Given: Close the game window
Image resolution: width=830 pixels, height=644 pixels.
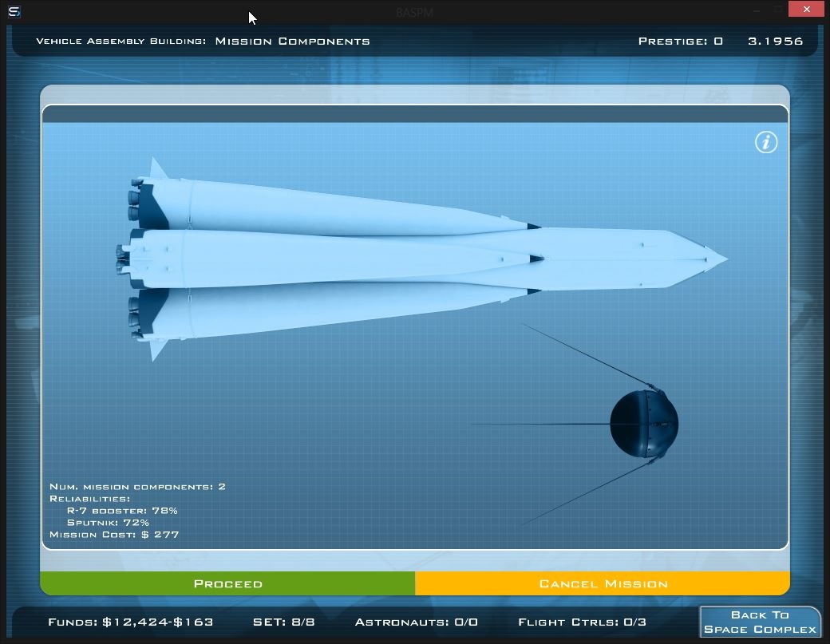Looking at the screenshot, I should 806,9.
